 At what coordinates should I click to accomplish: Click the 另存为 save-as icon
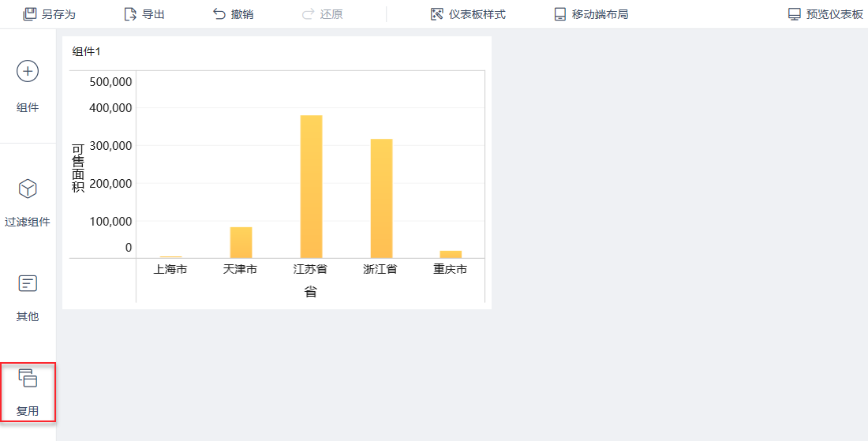click(x=30, y=14)
